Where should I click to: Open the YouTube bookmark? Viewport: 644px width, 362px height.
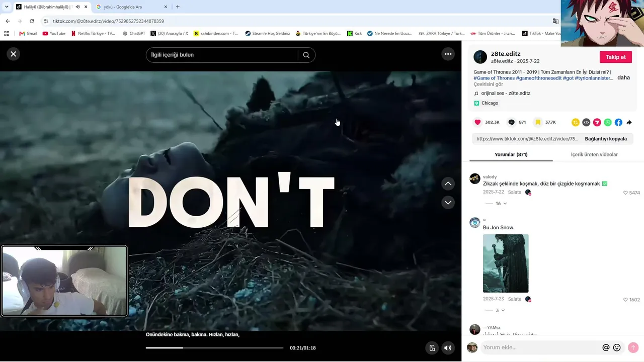[x=54, y=34]
